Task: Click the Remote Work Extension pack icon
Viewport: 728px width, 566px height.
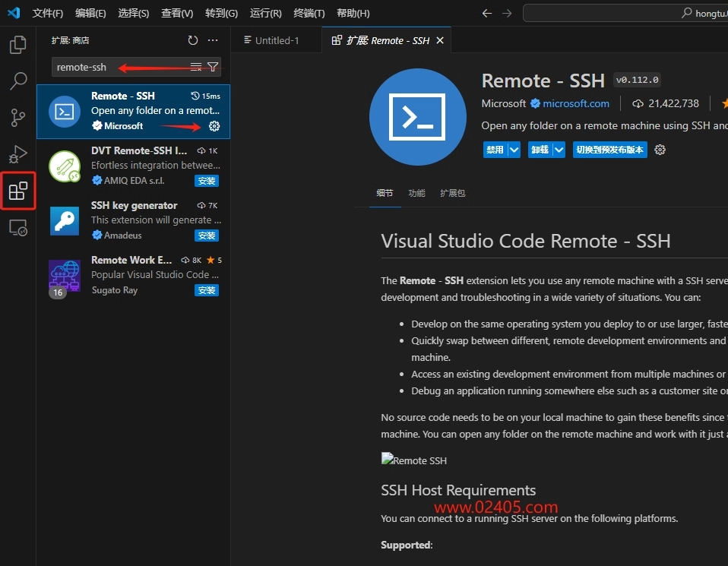Action: click(x=65, y=276)
